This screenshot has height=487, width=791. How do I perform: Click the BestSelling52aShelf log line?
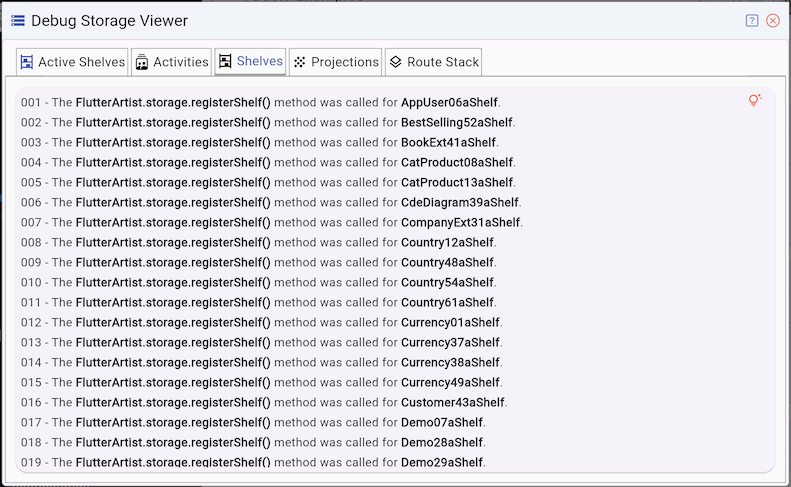click(267, 122)
